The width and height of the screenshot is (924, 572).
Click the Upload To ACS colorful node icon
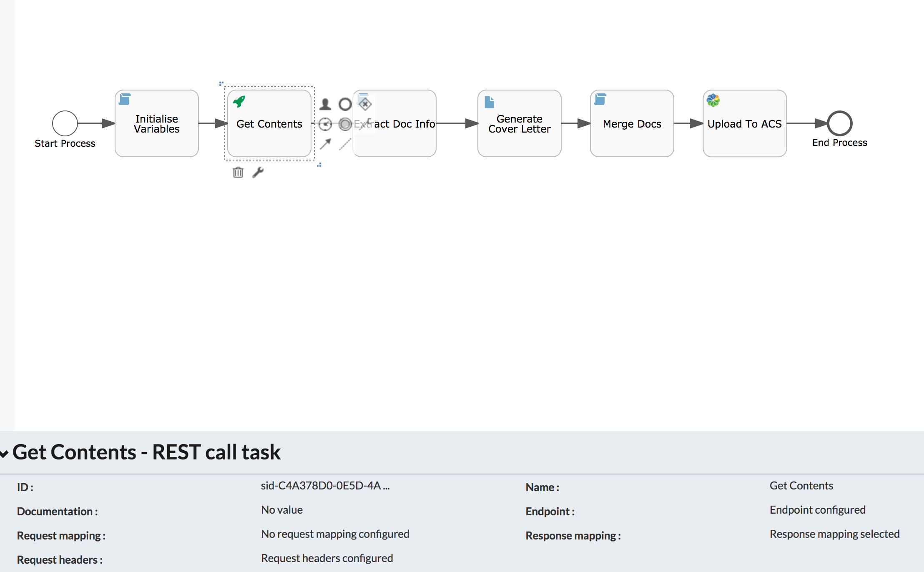[713, 100]
